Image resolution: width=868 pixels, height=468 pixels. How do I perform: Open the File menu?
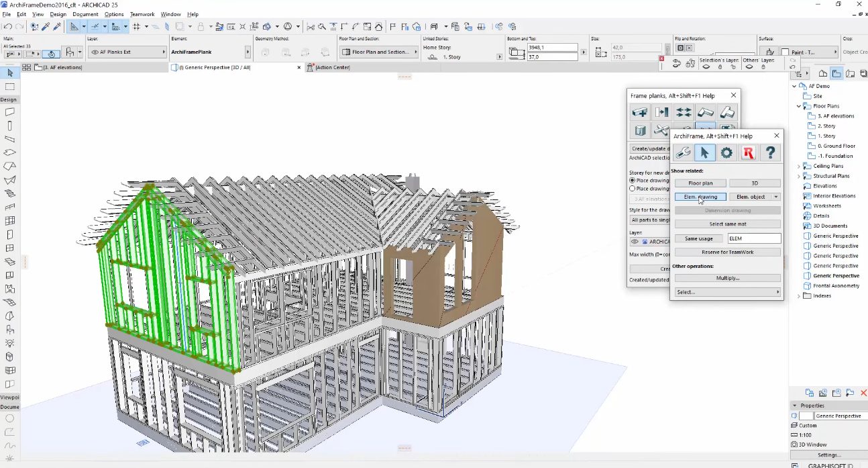tap(6, 14)
